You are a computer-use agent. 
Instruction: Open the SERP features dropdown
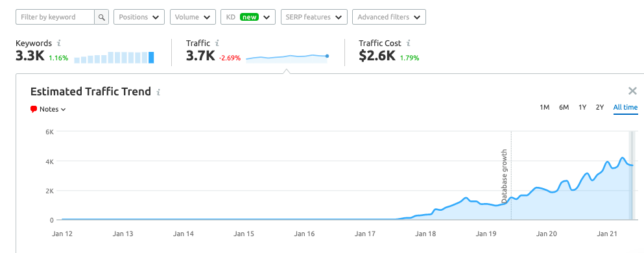(314, 18)
